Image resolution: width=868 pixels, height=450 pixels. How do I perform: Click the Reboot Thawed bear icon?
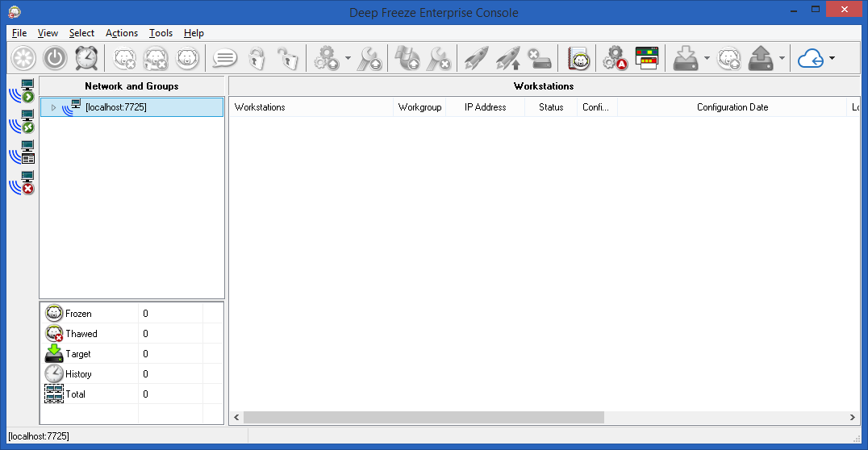click(x=124, y=58)
